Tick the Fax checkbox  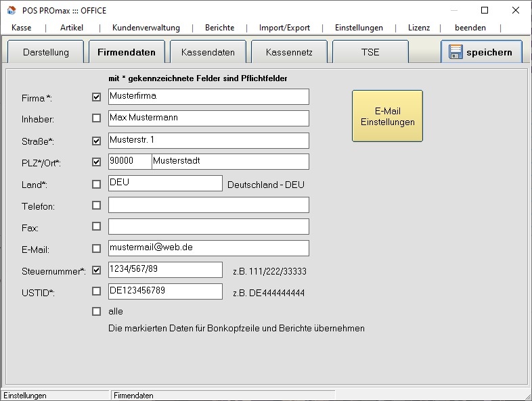click(96, 226)
